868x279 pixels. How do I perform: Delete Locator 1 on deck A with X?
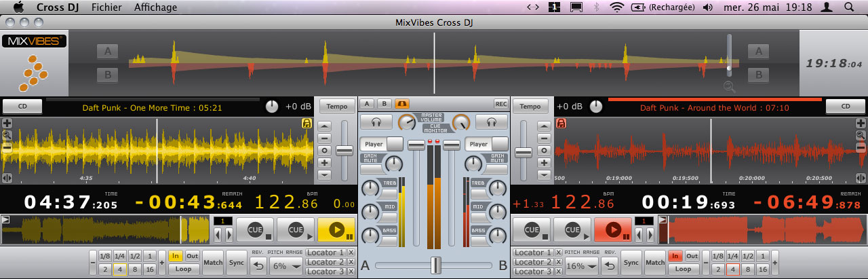[x=351, y=253]
